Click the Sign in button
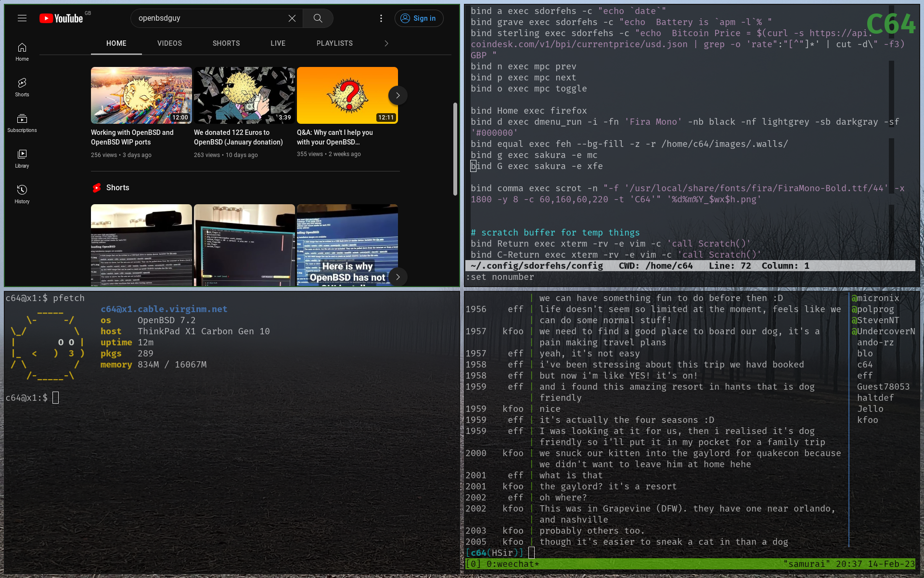Viewport: 924px width, 578px height. [x=419, y=18]
